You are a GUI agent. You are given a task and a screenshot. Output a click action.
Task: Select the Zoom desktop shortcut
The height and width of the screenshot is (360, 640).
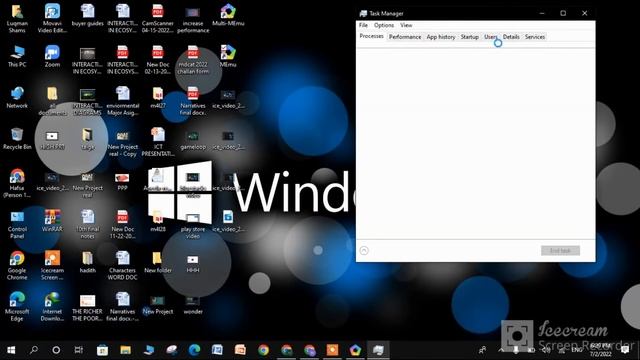[52, 57]
